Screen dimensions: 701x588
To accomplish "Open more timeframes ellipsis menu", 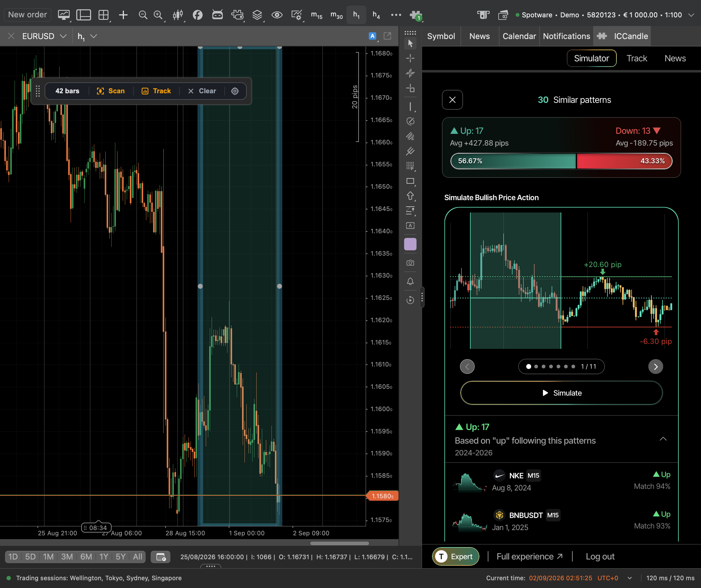I will click(x=396, y=15).
